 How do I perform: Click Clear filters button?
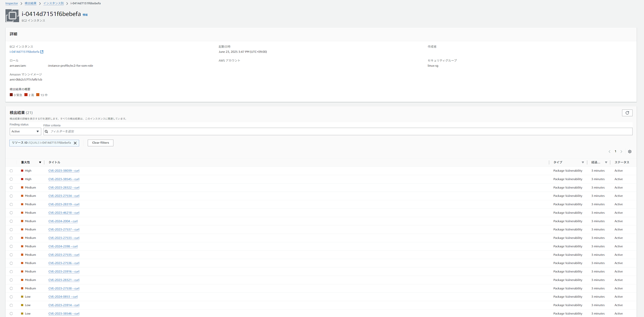pyautogui.click(x=100, y=143)
